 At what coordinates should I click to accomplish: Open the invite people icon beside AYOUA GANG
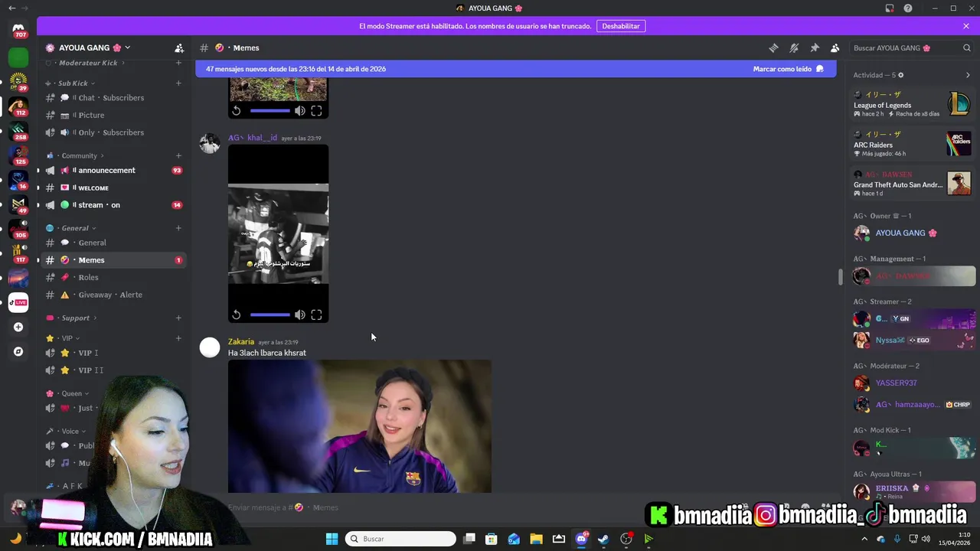(x=179, y=47)
